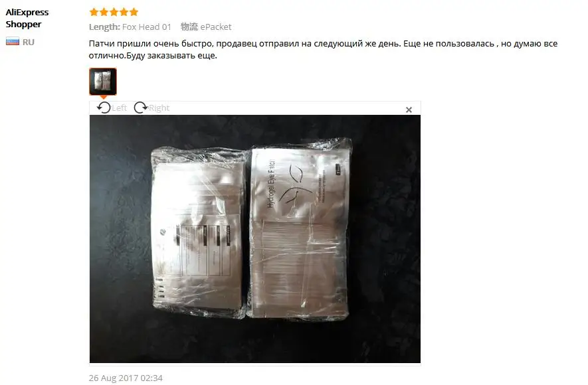Click the Fox Head 01 variant text

point(147,27)
